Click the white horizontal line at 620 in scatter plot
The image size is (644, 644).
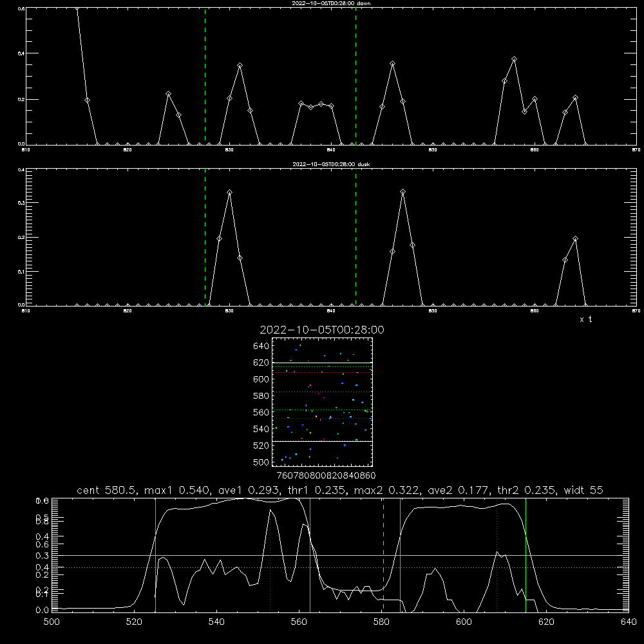tap(322, 363)
